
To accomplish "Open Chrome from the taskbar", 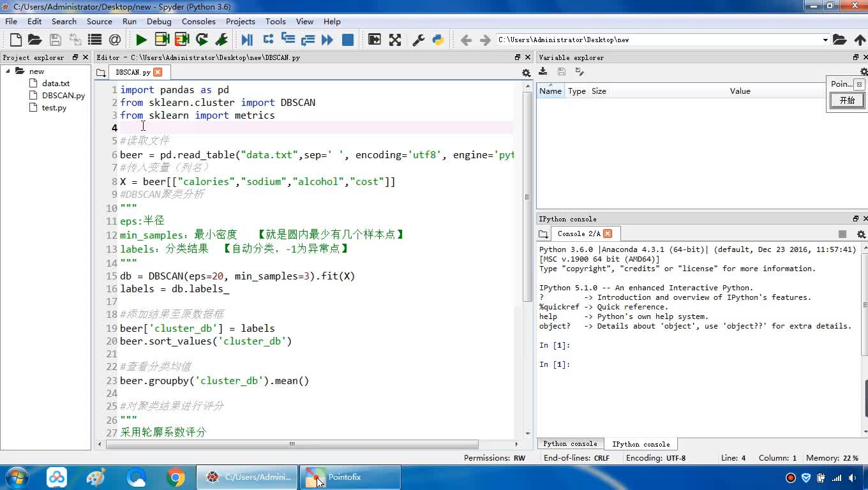I will pyautogui.click(x=176, y=477).
